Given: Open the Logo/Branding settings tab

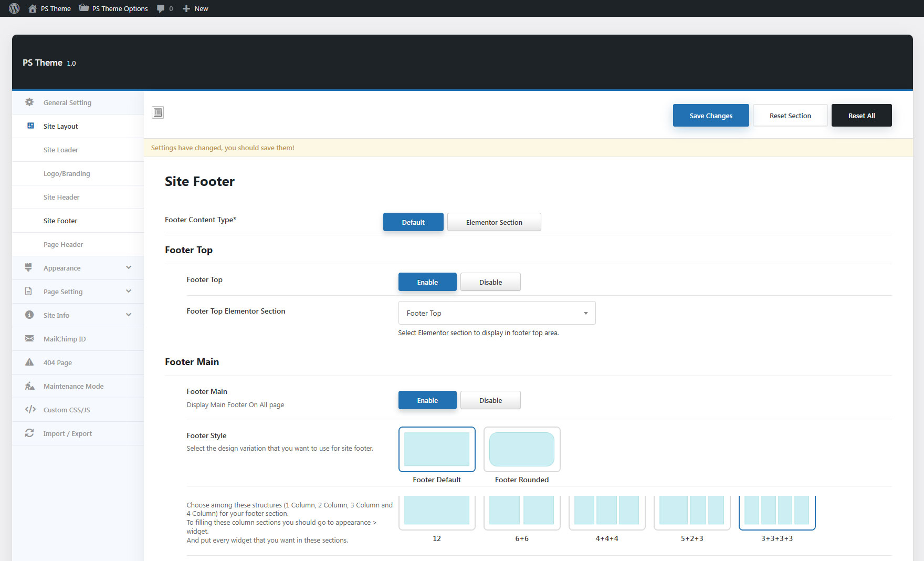Looking at the screenshot, I should [67, 173].
